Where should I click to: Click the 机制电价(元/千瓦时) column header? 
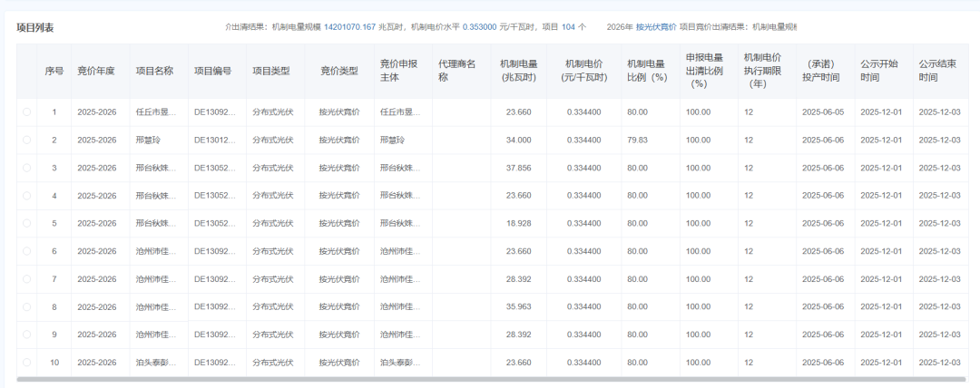point(583,71)
